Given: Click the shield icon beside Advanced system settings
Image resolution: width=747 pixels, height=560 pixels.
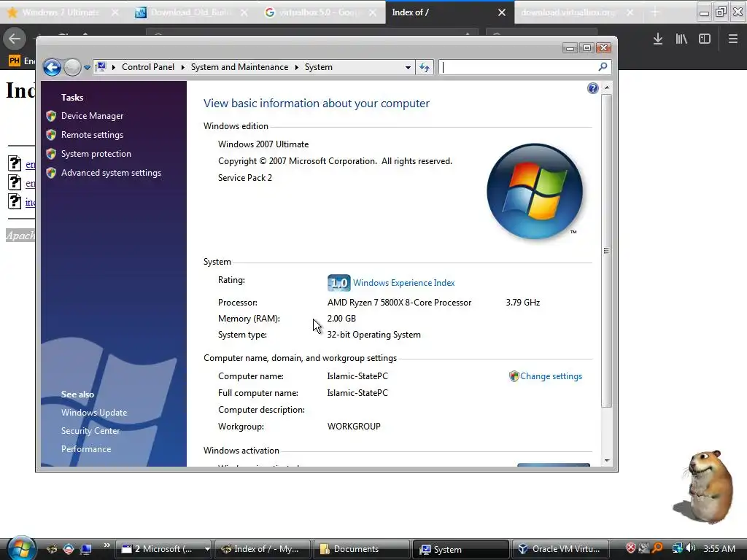Looking at the screenshot, I should pyautogui.click(x=51, y=173).
